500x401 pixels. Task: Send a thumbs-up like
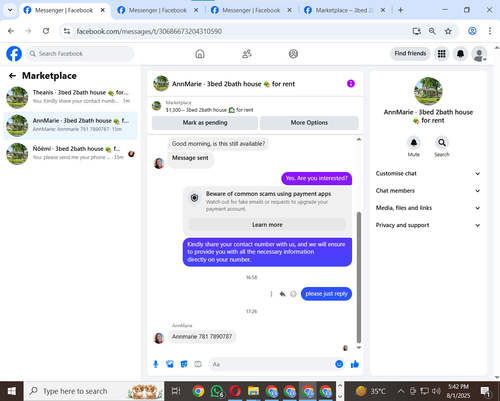[x=355, y=364]
